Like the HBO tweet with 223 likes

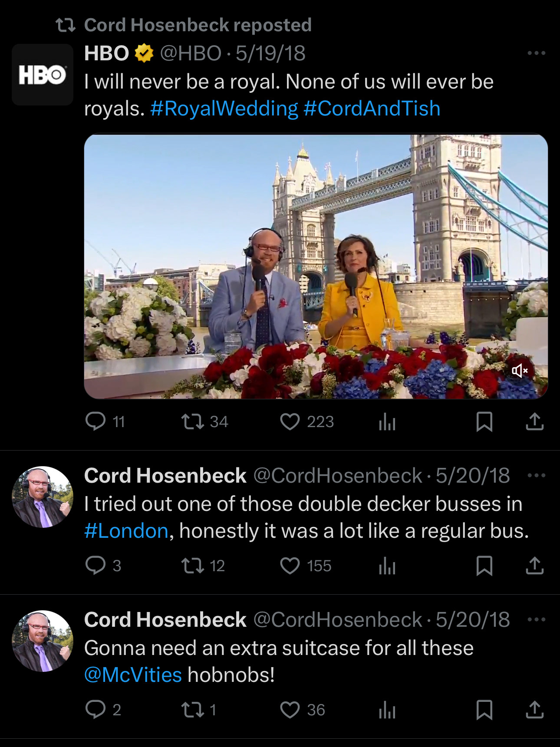(x=290, y=421)
